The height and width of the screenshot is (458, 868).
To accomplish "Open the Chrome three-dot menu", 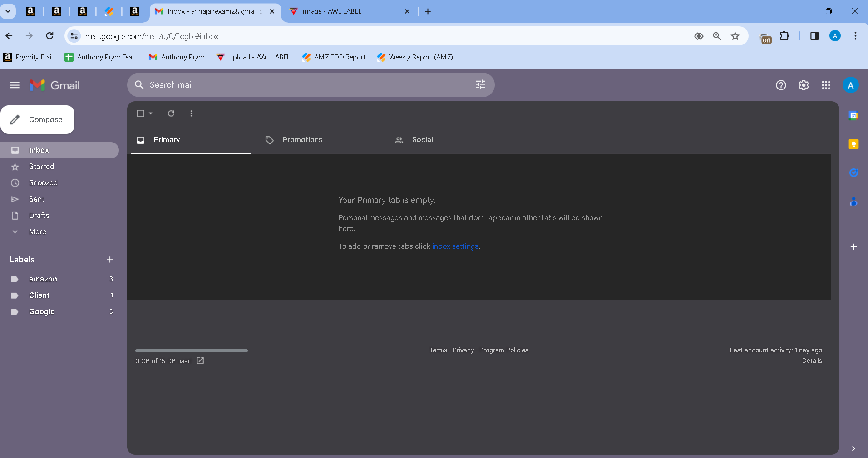I will tap(855, 36).
